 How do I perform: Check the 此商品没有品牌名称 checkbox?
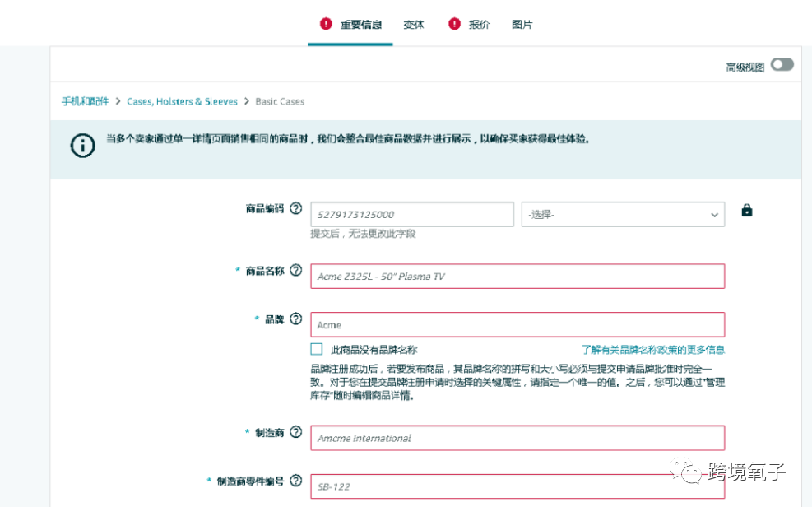[317, 349]
